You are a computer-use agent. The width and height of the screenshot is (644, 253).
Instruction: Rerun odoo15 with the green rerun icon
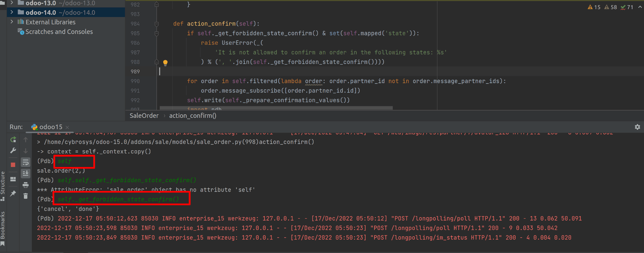13,139
